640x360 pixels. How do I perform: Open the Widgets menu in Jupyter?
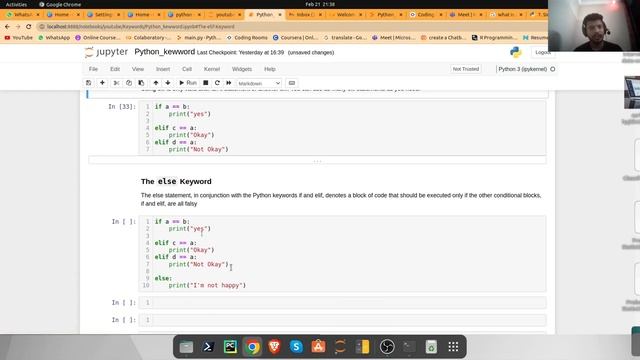242,69
